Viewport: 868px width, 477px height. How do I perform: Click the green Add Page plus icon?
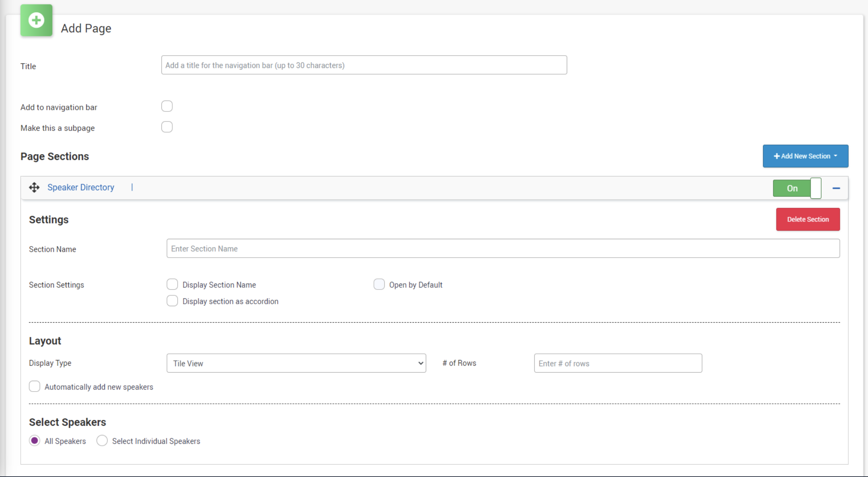pos(36,20)
